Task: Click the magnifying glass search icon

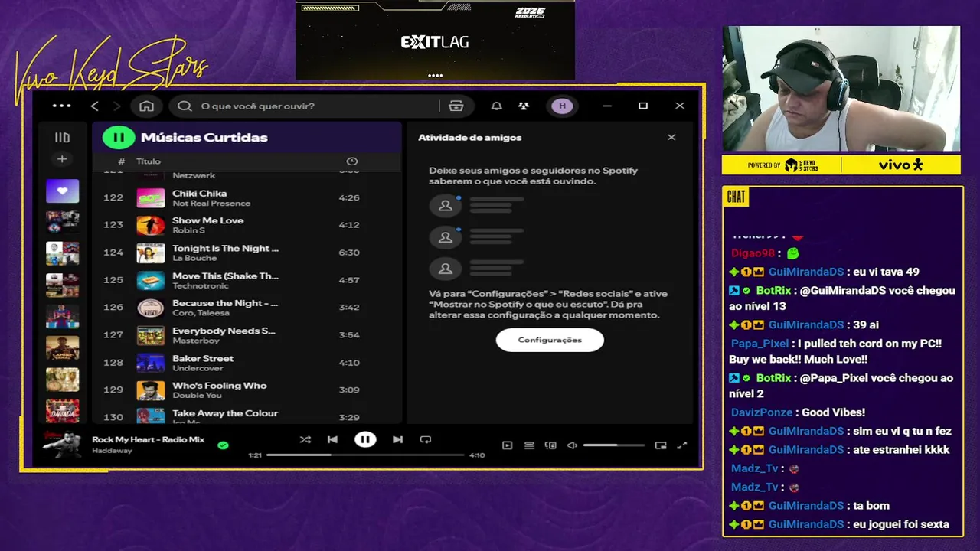Action: (x=185, y=106)
